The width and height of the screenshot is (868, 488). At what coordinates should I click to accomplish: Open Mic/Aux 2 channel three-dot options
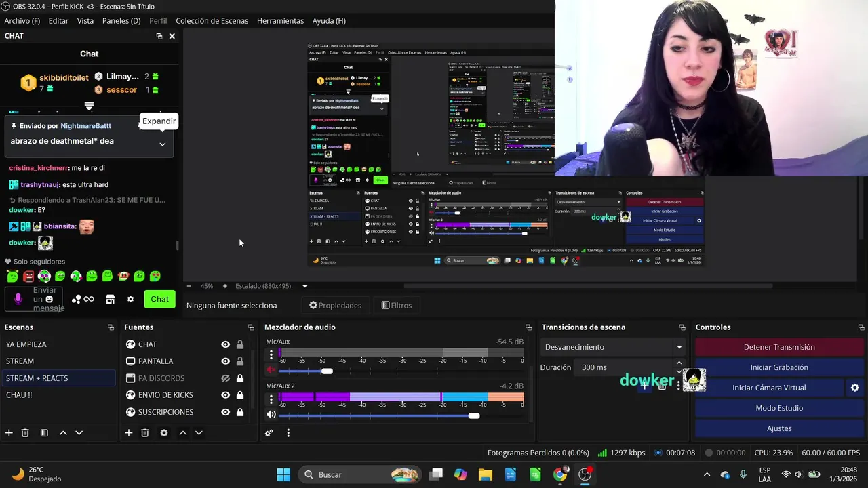click(271, 398)
